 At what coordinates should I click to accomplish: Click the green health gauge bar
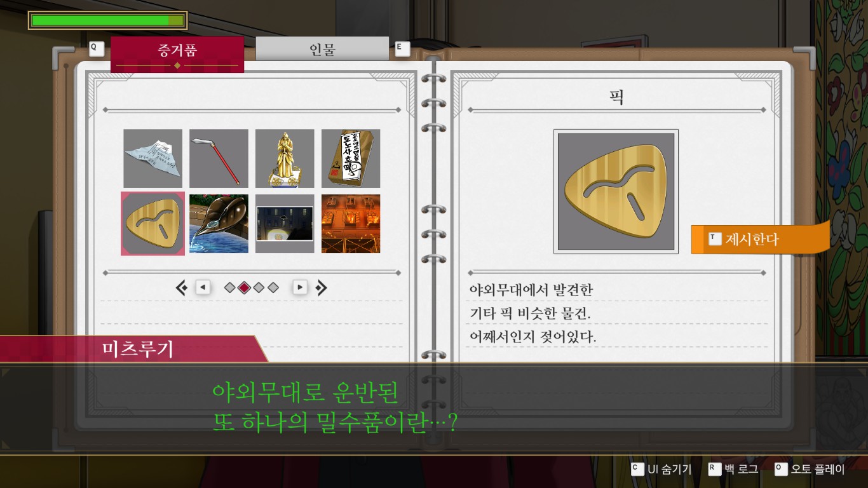pos(107,20)
